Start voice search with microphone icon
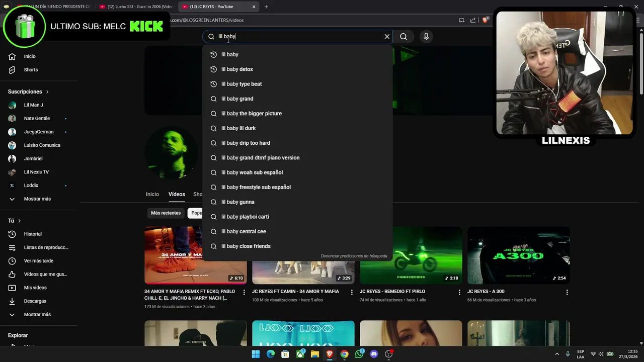The width and height of the screenshot is (644, 362). click(426, 36)
